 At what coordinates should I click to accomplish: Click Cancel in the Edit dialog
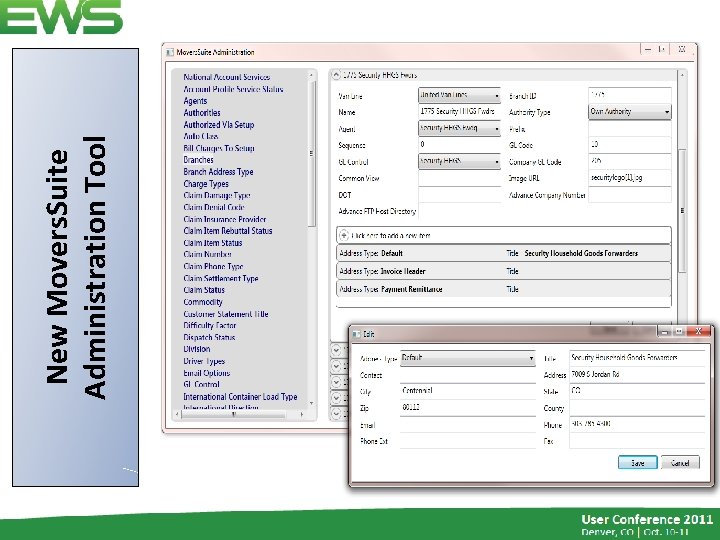[x=680, y=463]
